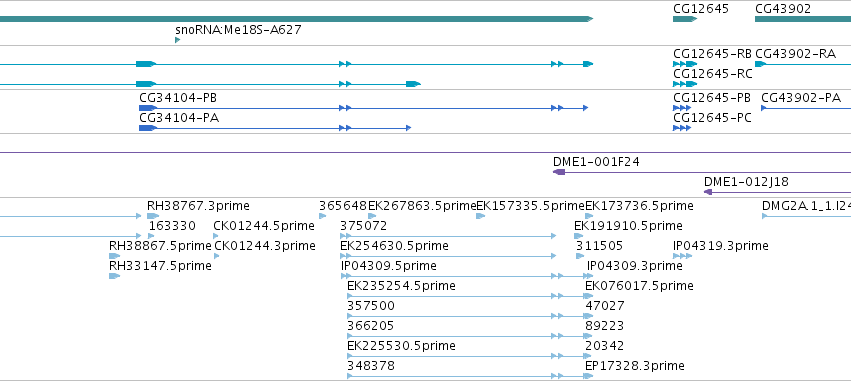Select the CG34104-PA protein exon block
This screenshot has width=851, height=381.
[148, 128]
